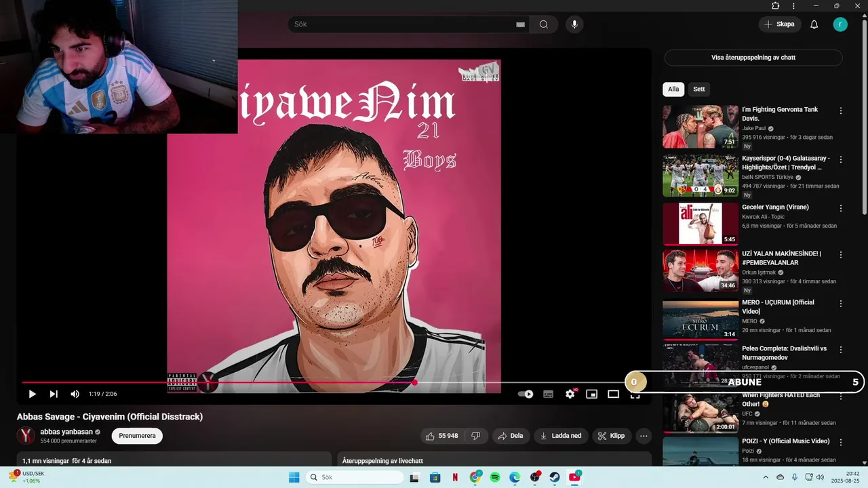
Task: Open the USD/SEK widget on taskbar
Action: (x=26, y=477)
